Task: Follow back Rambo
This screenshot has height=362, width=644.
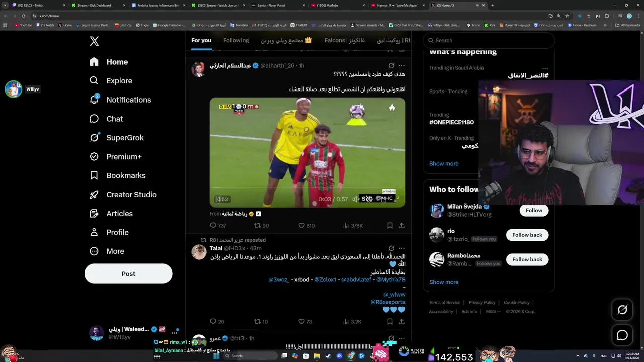Action: (527, 259)
